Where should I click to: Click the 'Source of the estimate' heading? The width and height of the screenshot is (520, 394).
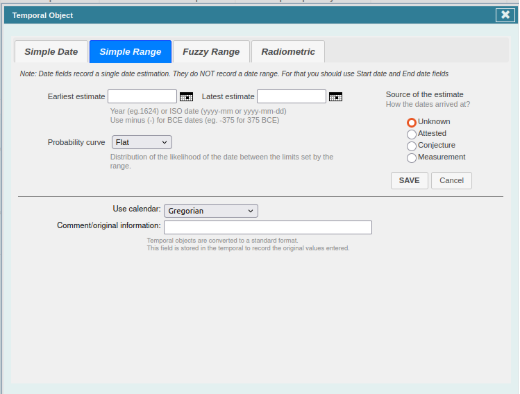click(425, 94)
